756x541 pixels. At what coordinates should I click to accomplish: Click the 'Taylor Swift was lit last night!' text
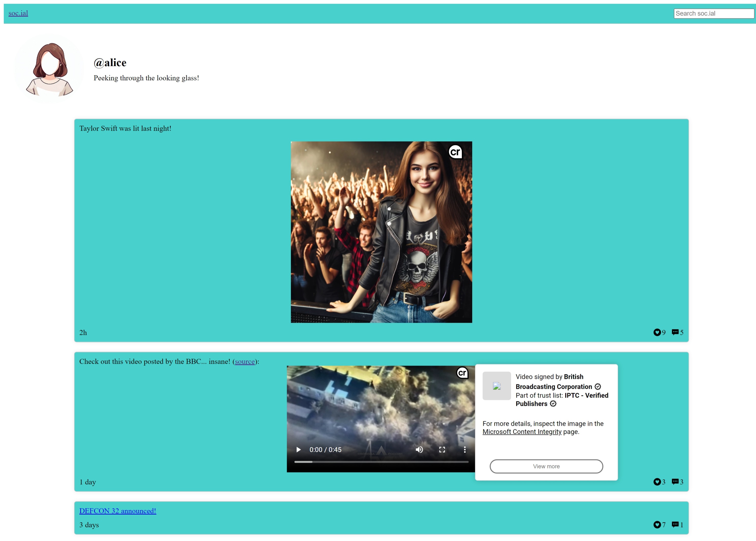(x=125, y=128)
